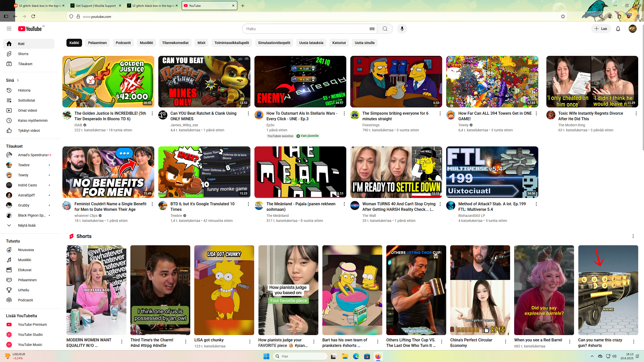Expand the Sinä section chevron
The image size is (644, 362).
click(x=18, y=80)
